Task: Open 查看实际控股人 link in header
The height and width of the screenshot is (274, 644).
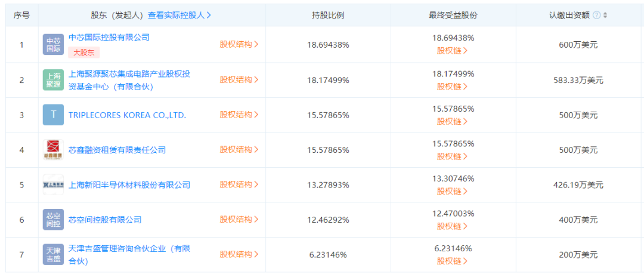Action: coord(179,16)
